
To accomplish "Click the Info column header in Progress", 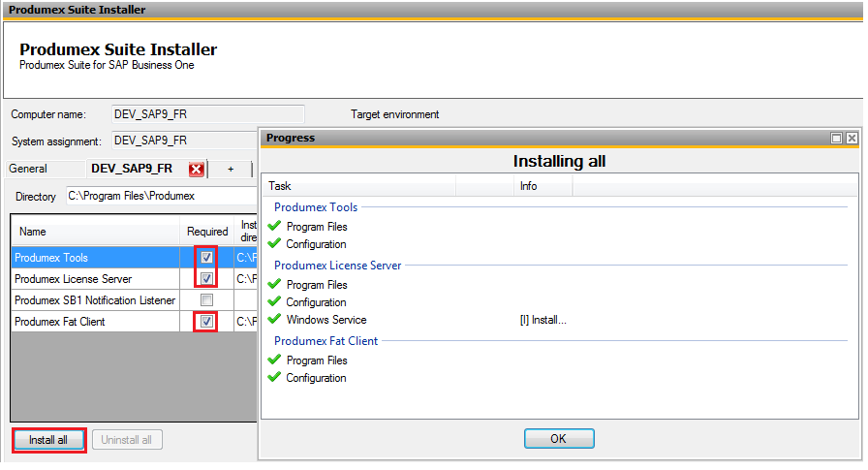I will [543, 186].
